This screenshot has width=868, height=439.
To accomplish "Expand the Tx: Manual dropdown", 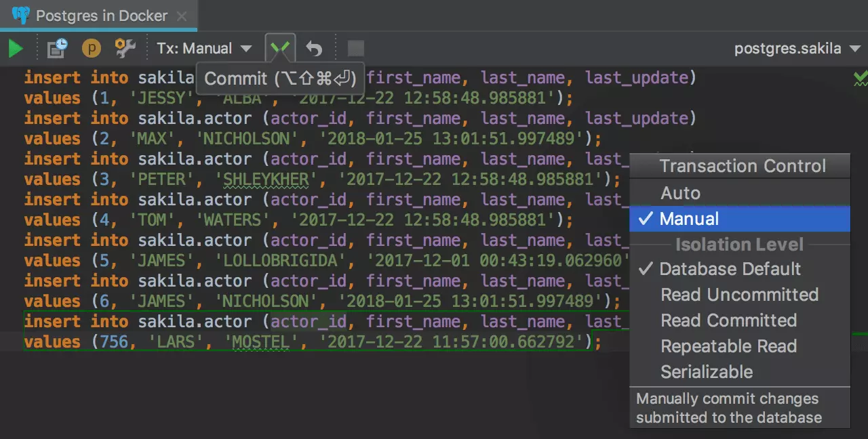I will click(204, 49).
